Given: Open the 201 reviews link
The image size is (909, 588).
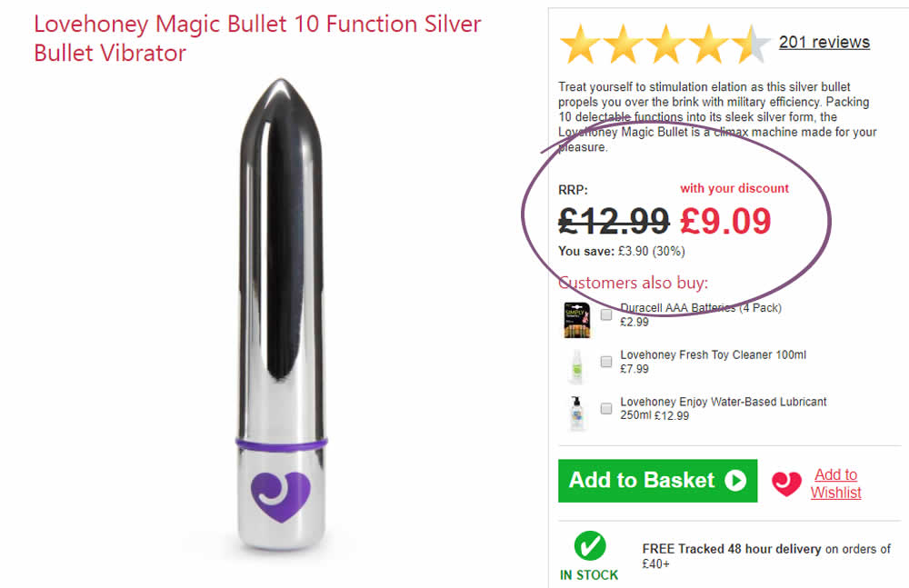Looking at the screenshot, I should point(824,42).
